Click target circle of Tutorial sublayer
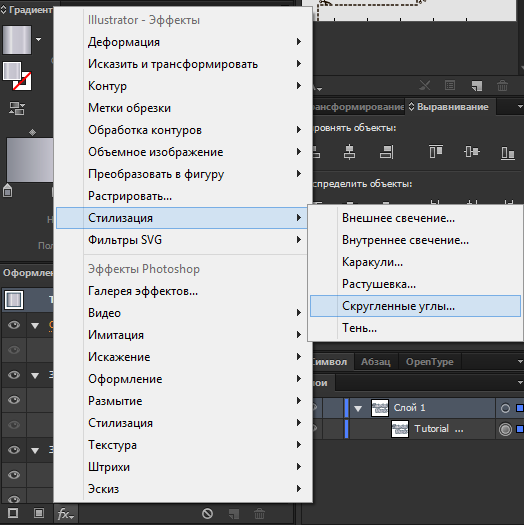This screenshot has height=525, width=524. [505, 429]
